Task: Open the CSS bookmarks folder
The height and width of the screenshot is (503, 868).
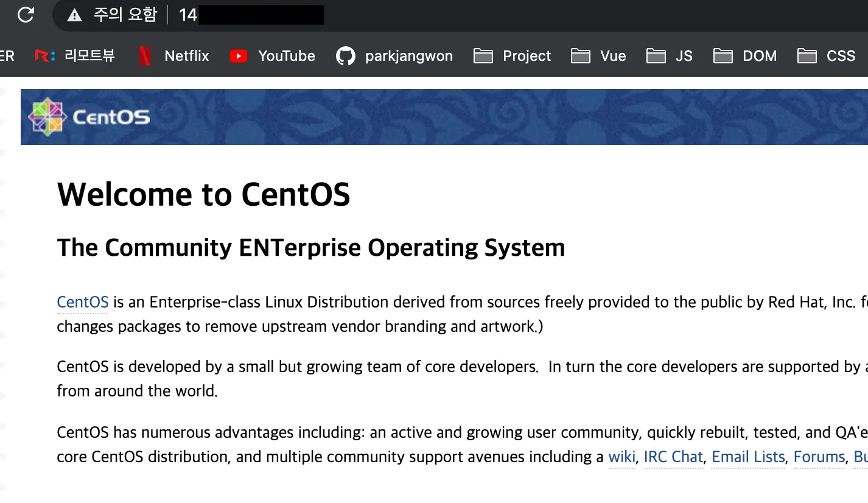Action: click(826, 56)
